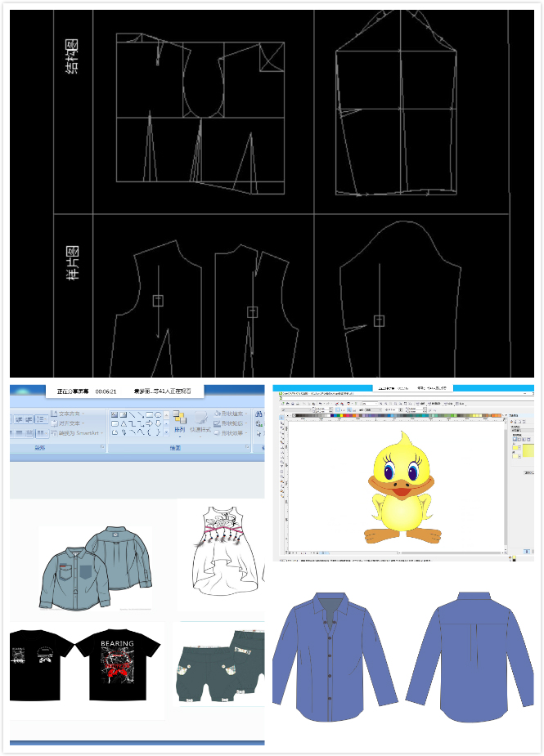Expand the shapes gallery with More arrow
Screen dimensions: 544x756
coord(166,432)
